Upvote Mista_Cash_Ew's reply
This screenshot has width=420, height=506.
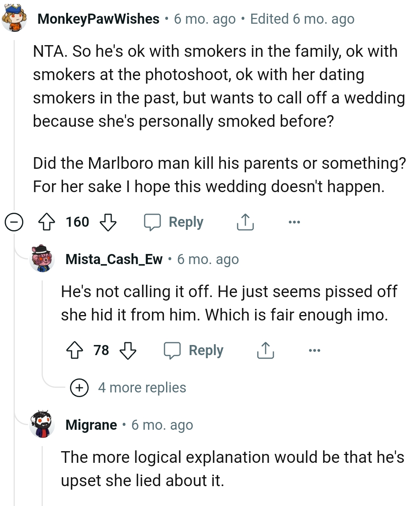tap(77, 350)
